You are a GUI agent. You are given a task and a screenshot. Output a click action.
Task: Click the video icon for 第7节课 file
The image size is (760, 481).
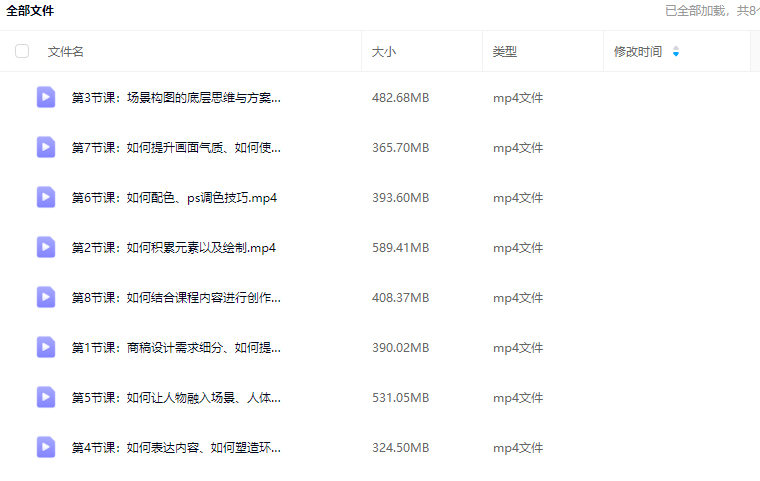pos(46,147)
